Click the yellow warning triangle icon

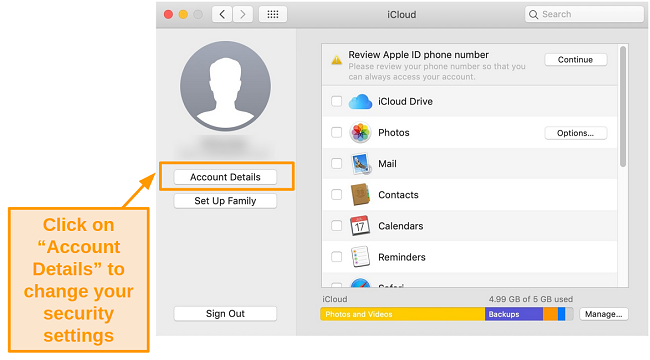pyautogui.click(x=337, y=60)
